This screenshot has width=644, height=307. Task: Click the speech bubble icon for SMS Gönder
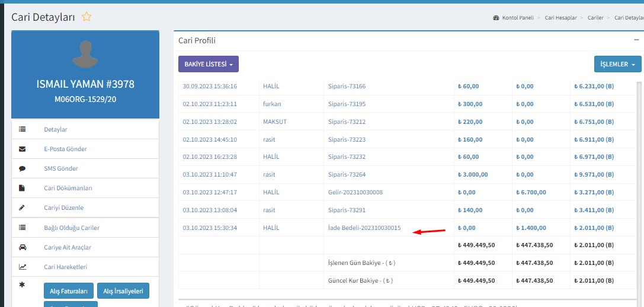coord(23,168)
